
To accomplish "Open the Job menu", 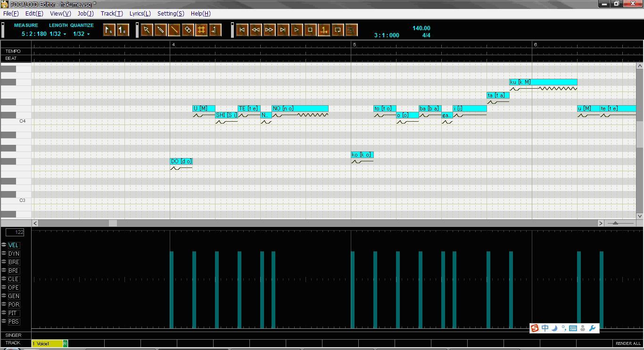I will (x=86, y=14).
